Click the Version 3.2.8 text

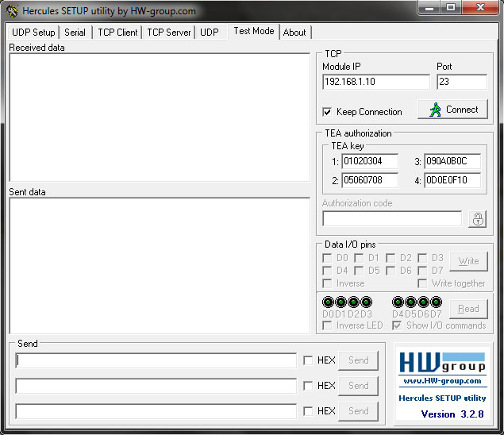(452, 414)
